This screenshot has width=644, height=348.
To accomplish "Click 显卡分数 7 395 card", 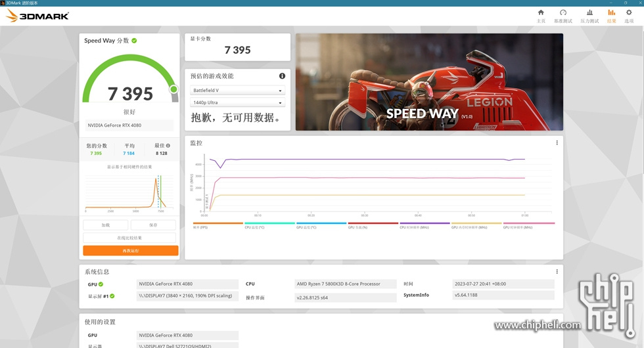I will [x=237, y=47].
